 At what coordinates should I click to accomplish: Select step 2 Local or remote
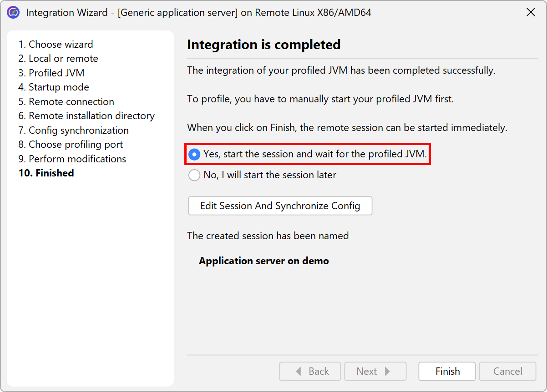coord(58,59)
